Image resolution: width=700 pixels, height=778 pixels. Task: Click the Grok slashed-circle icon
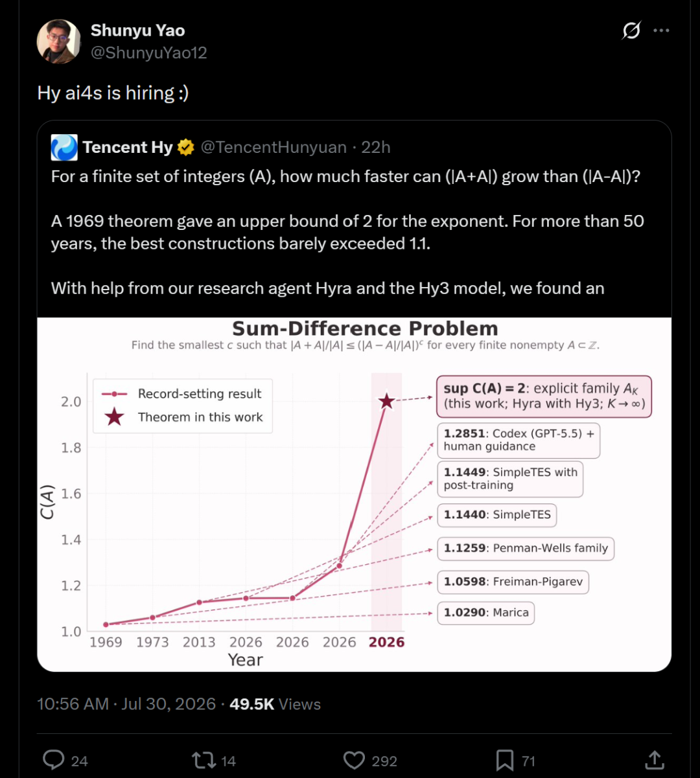click(631, 30)
